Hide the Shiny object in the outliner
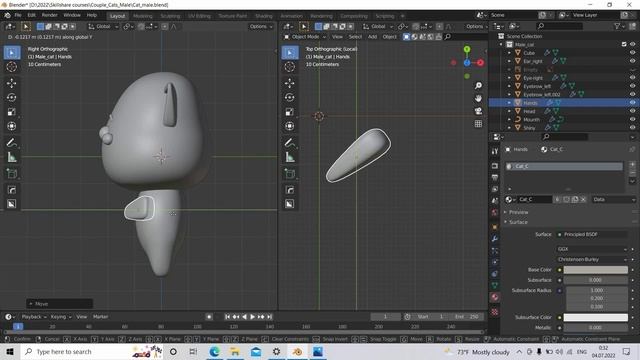 point(632,128)
